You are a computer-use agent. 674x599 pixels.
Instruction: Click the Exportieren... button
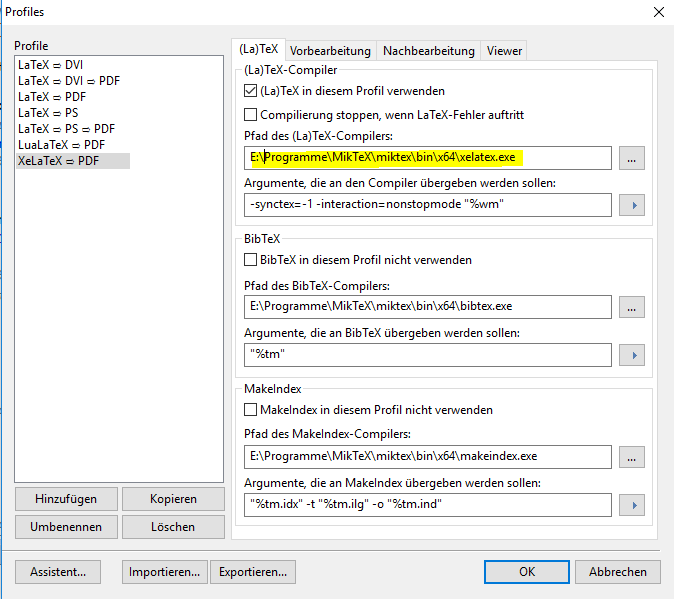255,572
